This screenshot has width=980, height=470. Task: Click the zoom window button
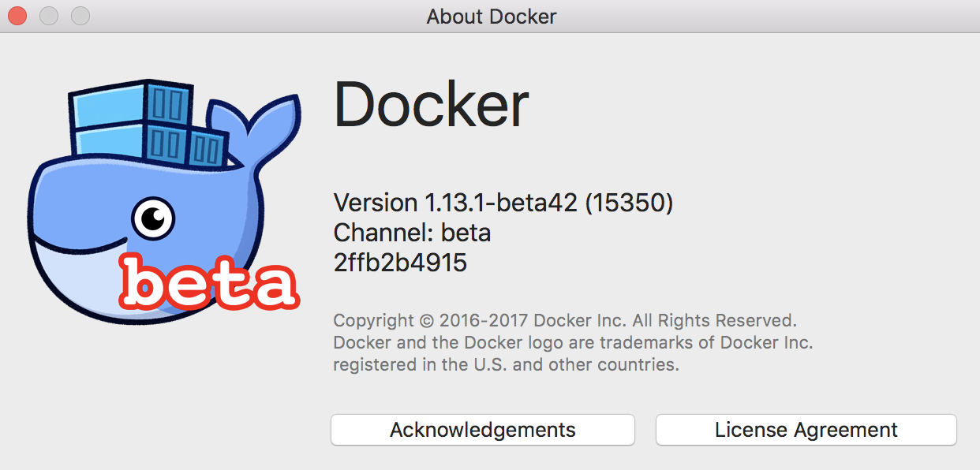[80, 16]
